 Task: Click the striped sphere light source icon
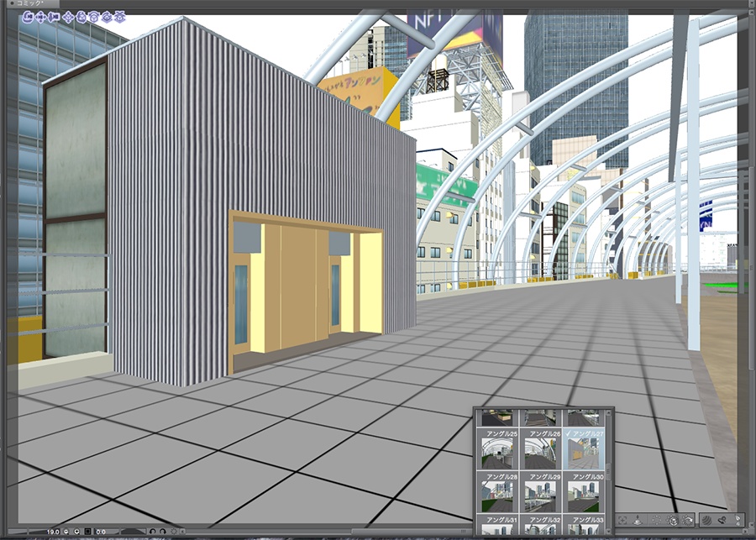(x=706, y=520)
